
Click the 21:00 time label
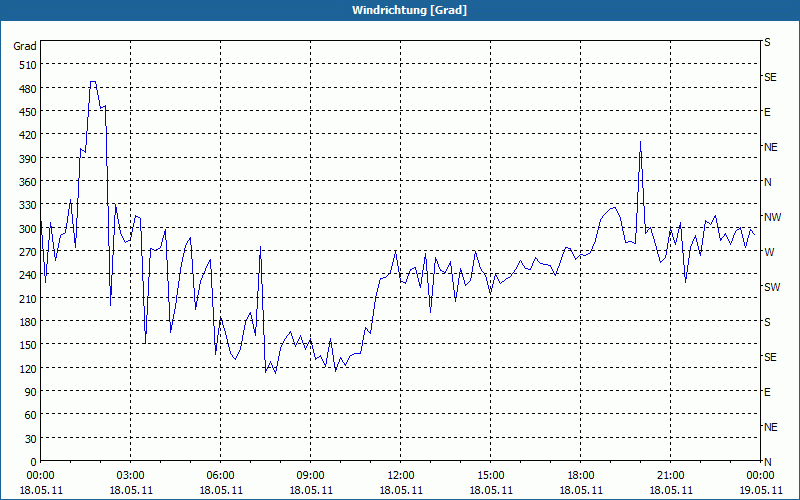pyautogui.click(x=670, y=476)
